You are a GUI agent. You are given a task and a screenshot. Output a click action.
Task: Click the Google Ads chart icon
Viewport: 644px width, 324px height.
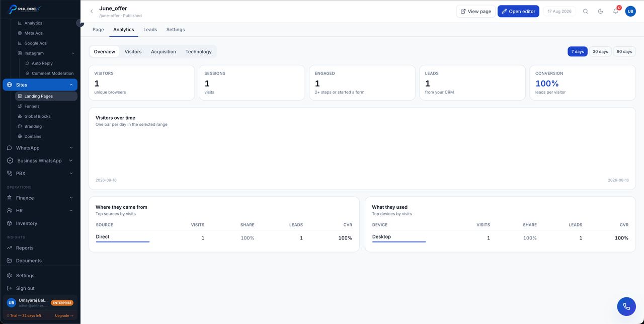point(20,43)
